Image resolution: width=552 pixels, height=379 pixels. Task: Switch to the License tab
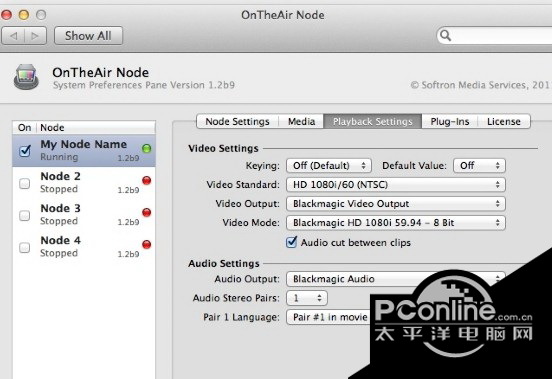pyautogui.click(x=504, y=121)
